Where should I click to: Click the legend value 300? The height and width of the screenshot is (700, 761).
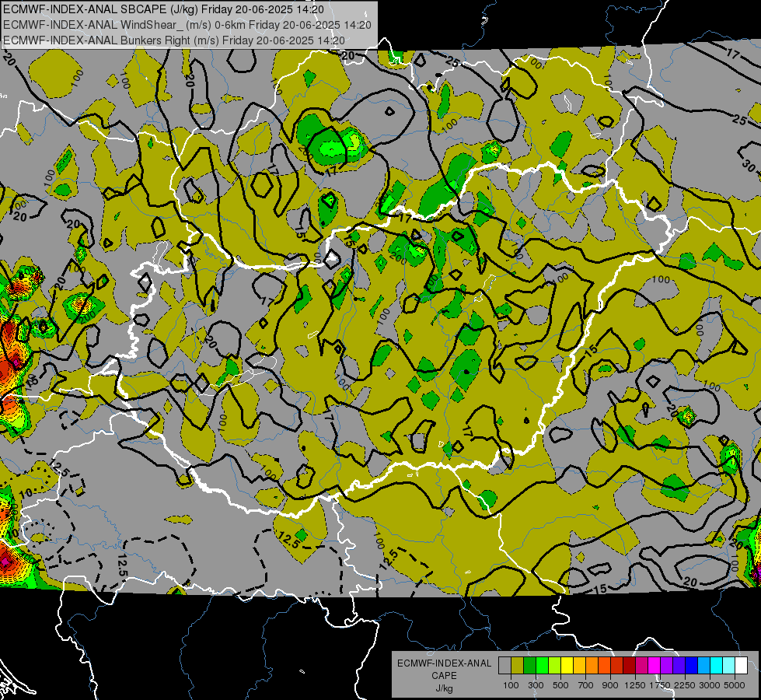[x=536, y=685]
